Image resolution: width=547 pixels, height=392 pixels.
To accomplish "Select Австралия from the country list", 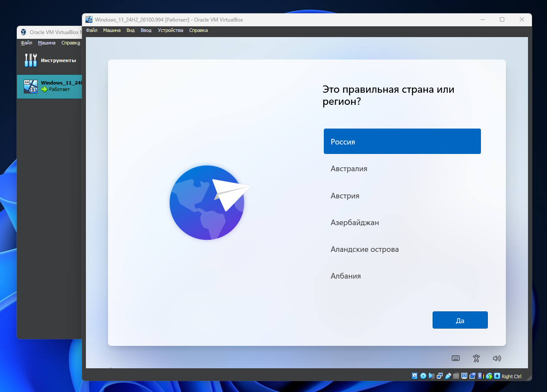I will coord(349,169).
